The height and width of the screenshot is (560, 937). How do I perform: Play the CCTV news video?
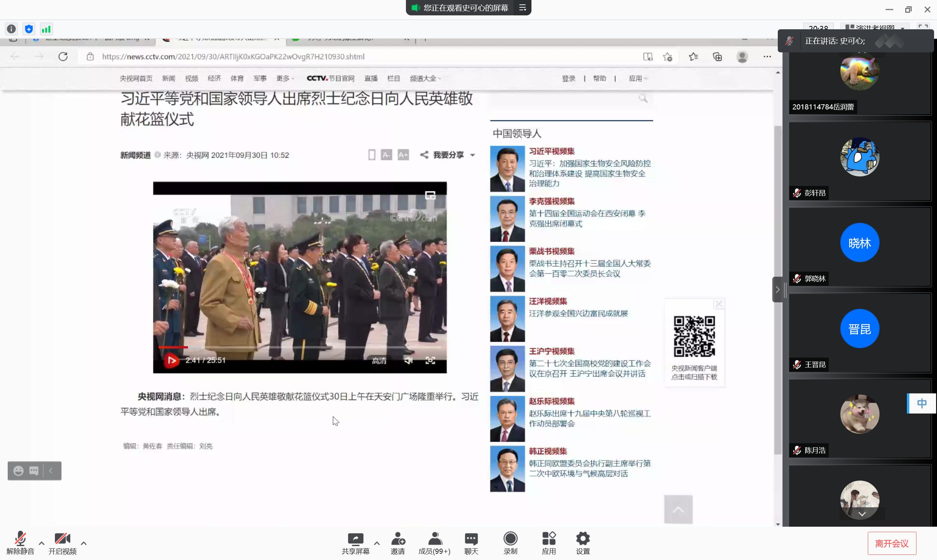pos(171,361)
